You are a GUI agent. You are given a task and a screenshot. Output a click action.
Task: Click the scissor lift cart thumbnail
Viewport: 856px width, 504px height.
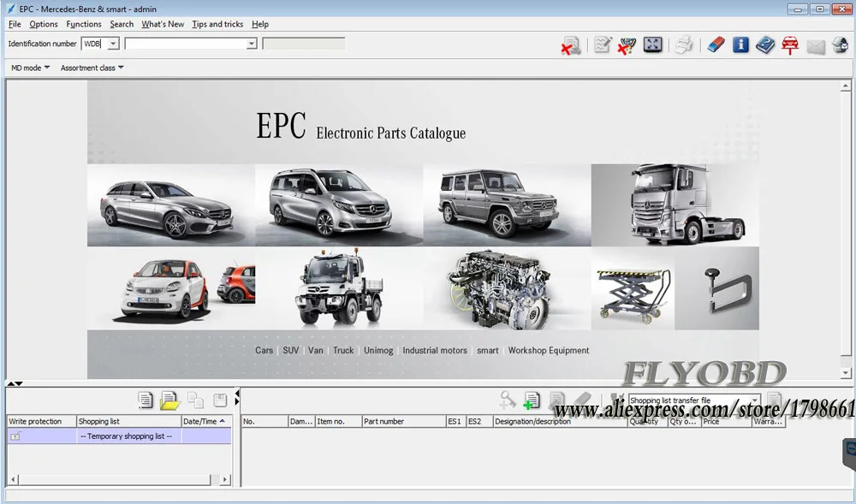click(x=633, y=288)
